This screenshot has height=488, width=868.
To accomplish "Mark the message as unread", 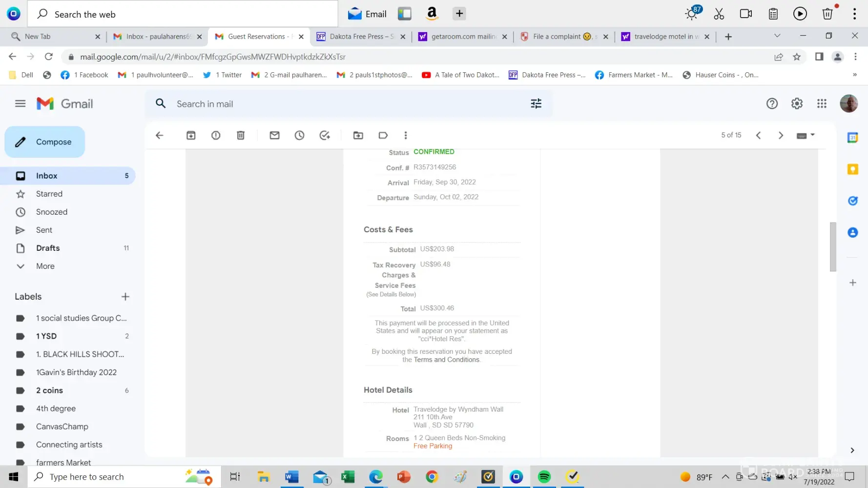I will (274, 135).
